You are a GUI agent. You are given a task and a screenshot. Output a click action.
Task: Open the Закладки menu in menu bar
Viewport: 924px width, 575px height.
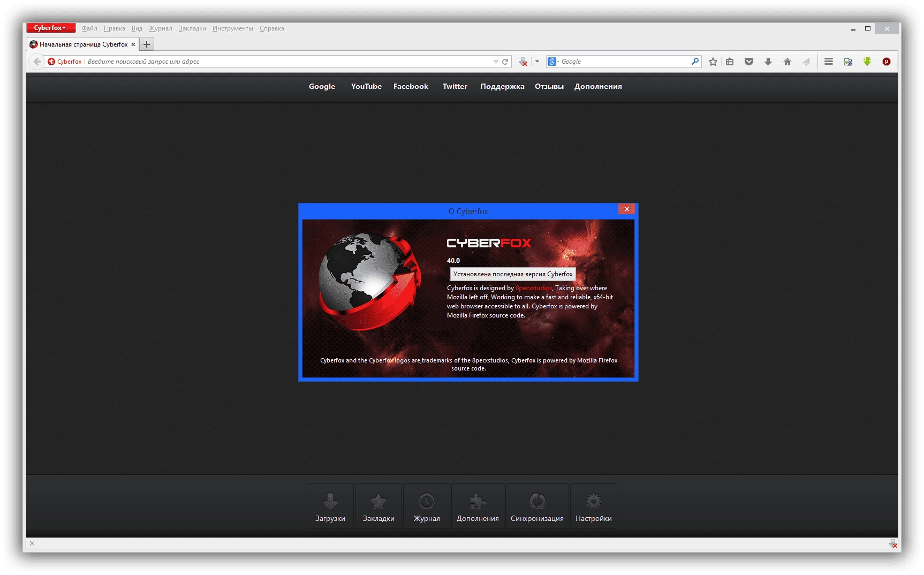(192, 28)
